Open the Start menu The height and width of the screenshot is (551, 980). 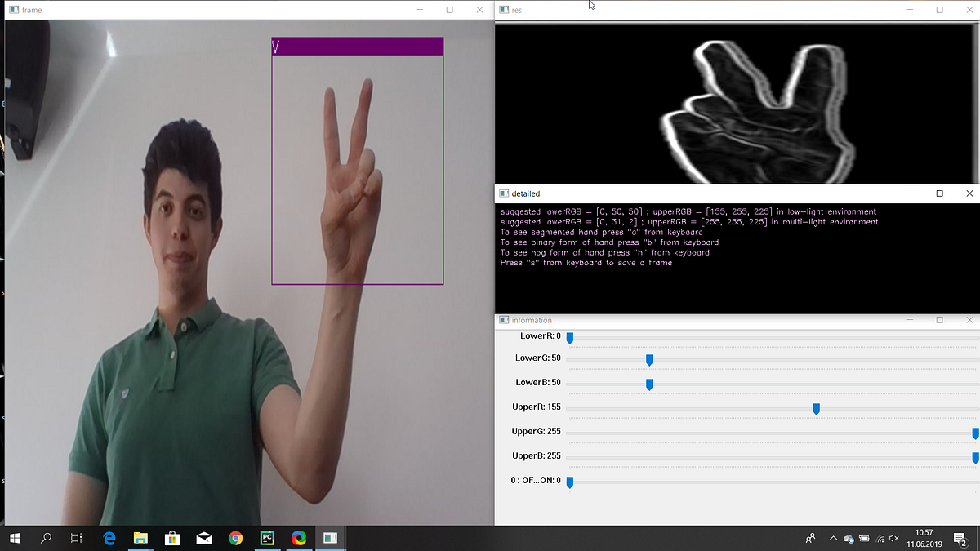16,538
